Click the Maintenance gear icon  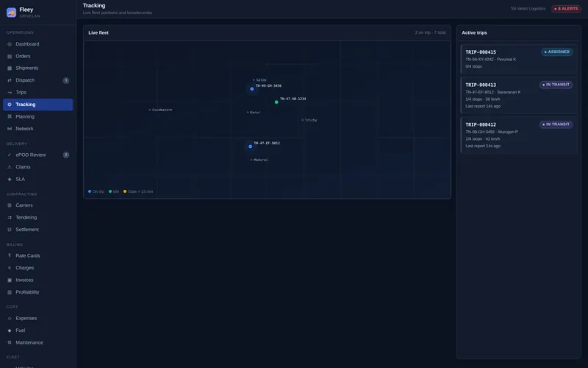tap(10, 342)
